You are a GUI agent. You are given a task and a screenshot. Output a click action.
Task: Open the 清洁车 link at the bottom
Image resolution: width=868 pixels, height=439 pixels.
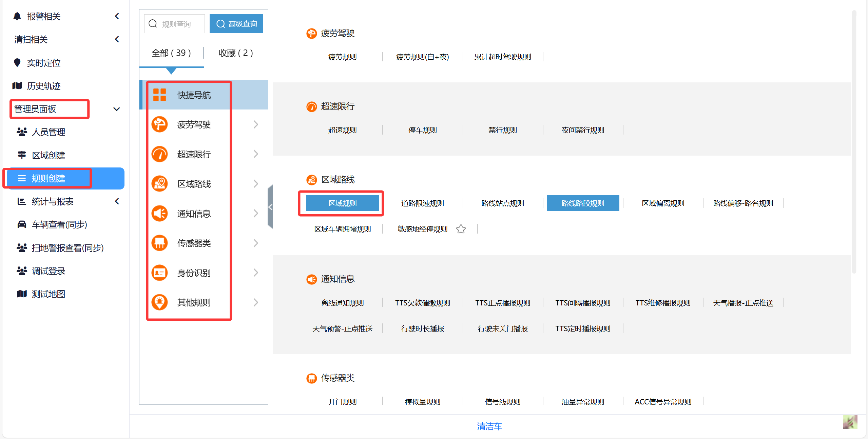click(x=489, y=426)
